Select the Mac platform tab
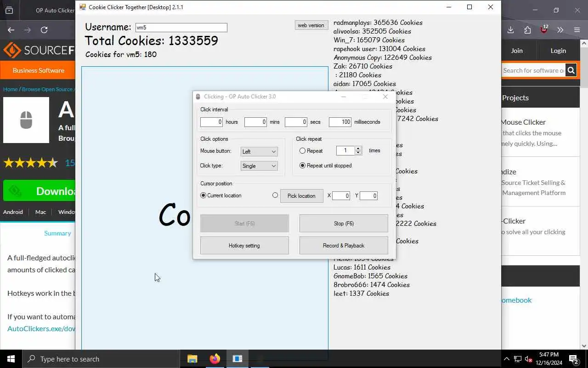The height and width of the screenshot is (368, 588). 40,212
